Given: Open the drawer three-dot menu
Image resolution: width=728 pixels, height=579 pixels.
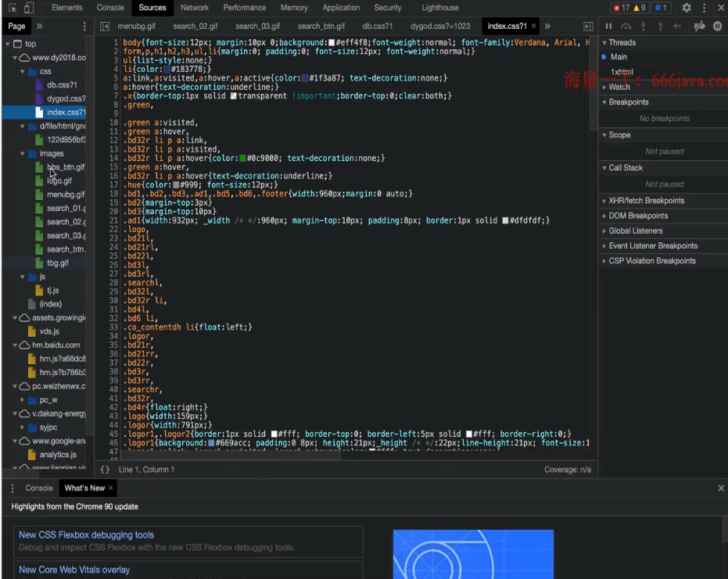Looking at the screenshot, I should click(x=13, y=488).
